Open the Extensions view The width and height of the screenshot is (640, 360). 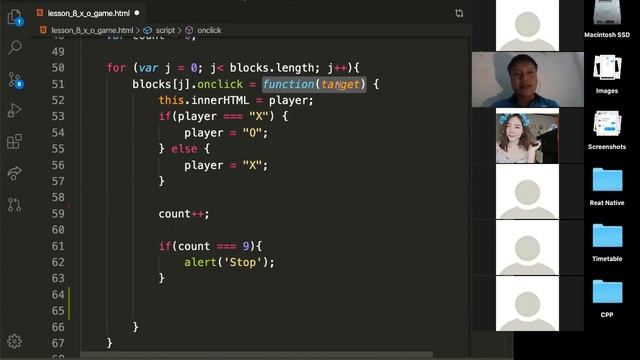click(x=14, y=142)
